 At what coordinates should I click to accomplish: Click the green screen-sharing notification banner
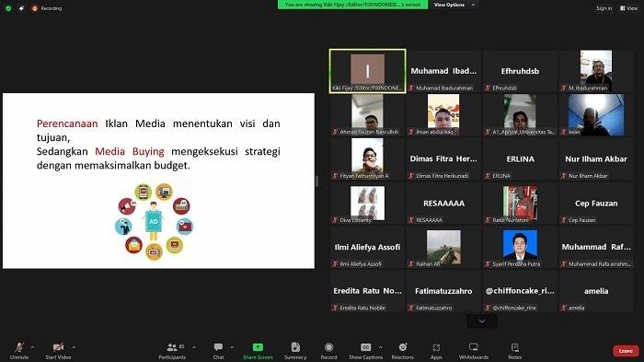(x=352, y=5)
